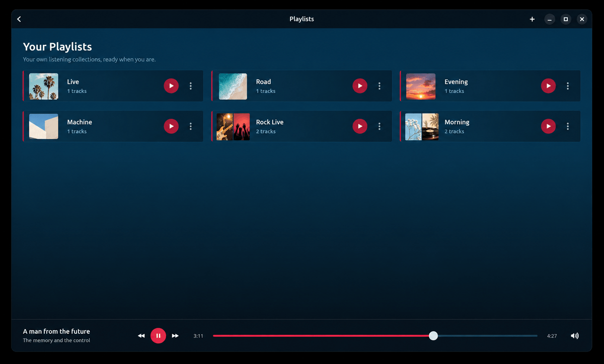This screenshot has width=604, height=364.
Task: Click now playing title 'A man from the future'
Action: coord(56,331)
